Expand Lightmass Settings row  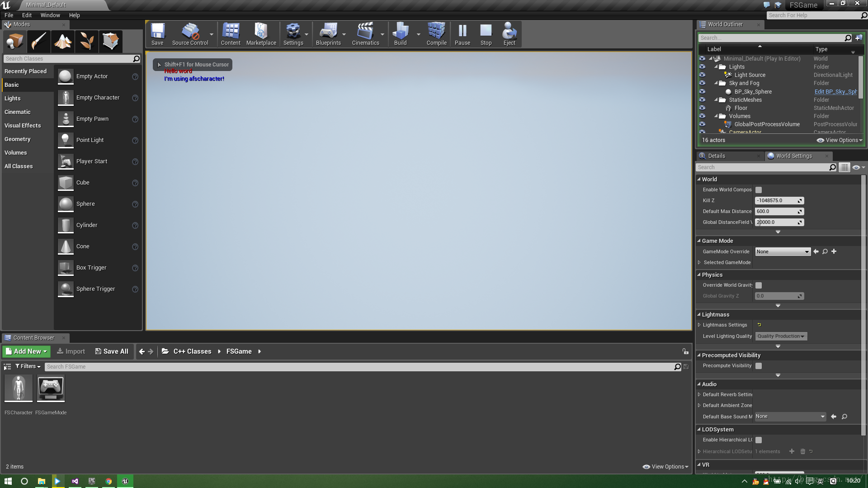(699, 325)
